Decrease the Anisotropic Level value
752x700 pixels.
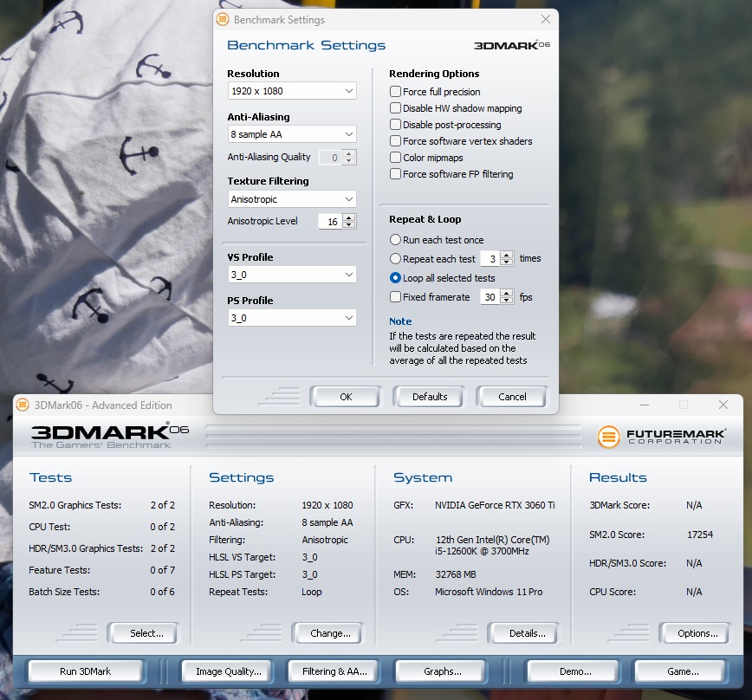coord(349,225)
